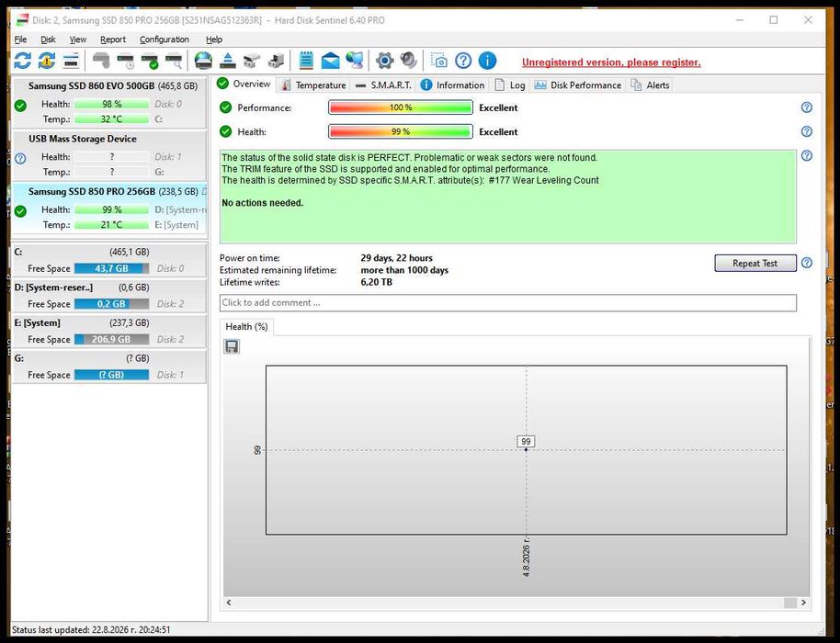Click green check icon of Samsung SSD 860 EVO
The image size is (840, 643).
pyautogui.click(x=20, y=106)
